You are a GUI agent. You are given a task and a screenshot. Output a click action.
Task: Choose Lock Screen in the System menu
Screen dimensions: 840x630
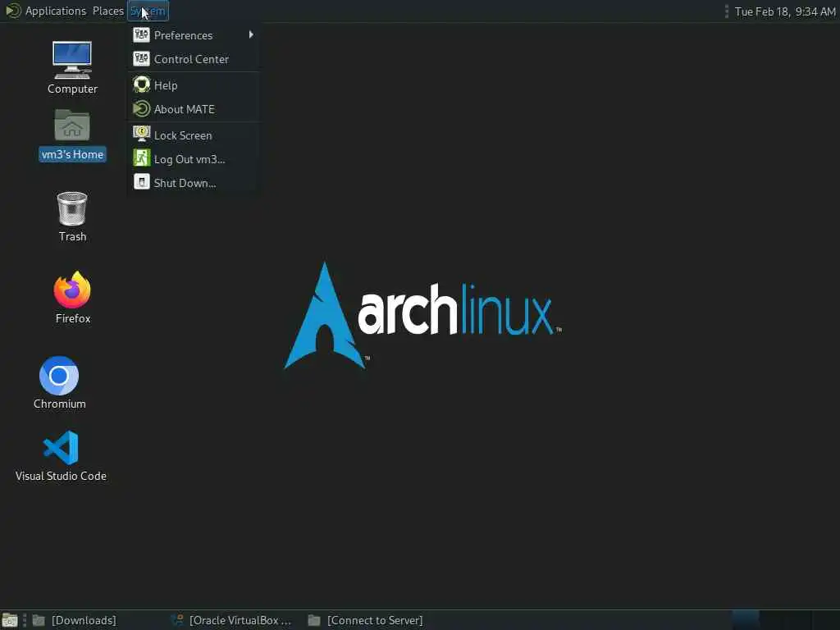194,135
